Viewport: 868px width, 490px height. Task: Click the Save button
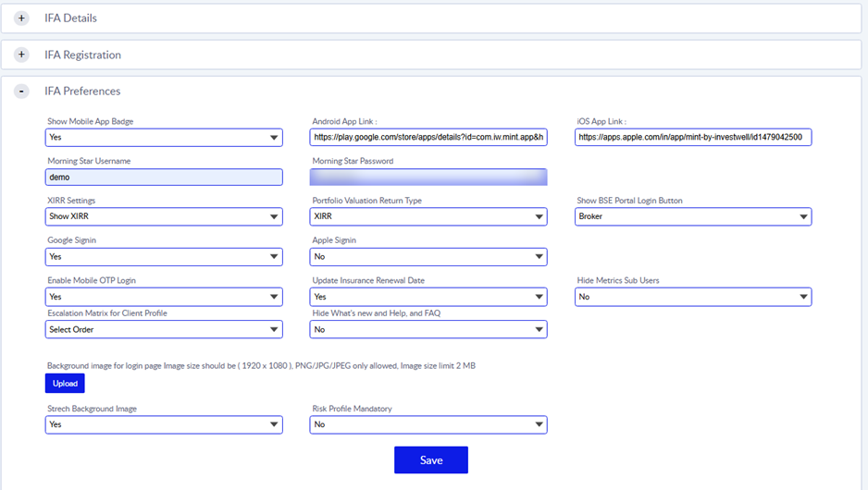431,460
